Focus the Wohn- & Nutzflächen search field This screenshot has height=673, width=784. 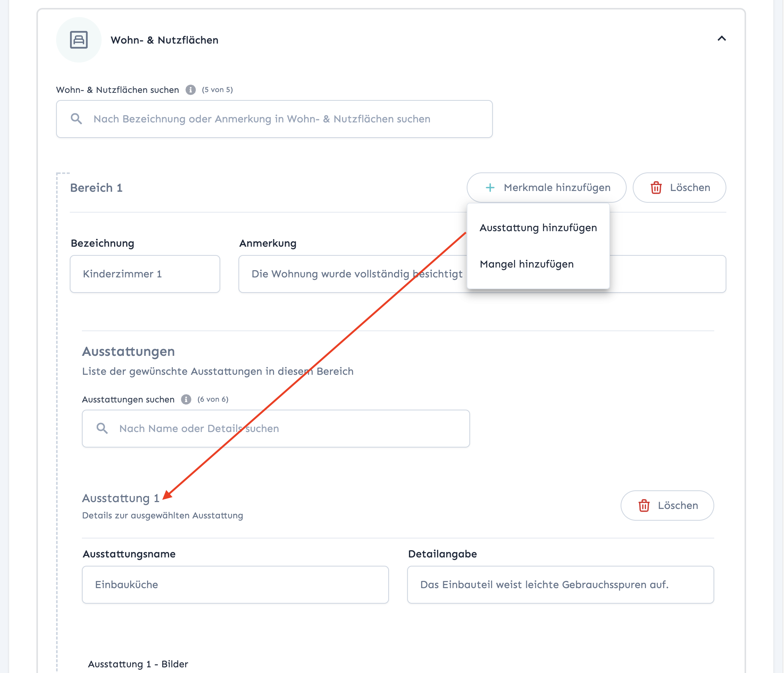point(274,119)
